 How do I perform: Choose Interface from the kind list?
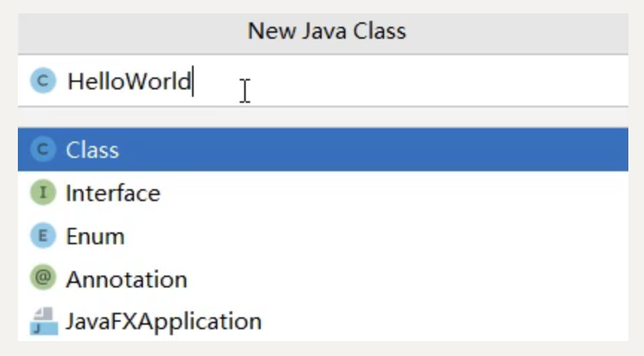pyautogui.click(x=113, y=193)
